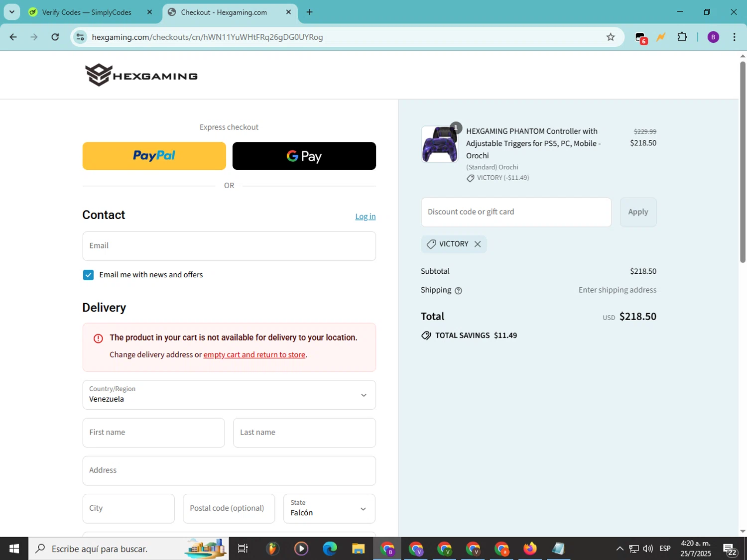747x560 pixels.
Task: Click the First name field
Action: pos(153,433)
